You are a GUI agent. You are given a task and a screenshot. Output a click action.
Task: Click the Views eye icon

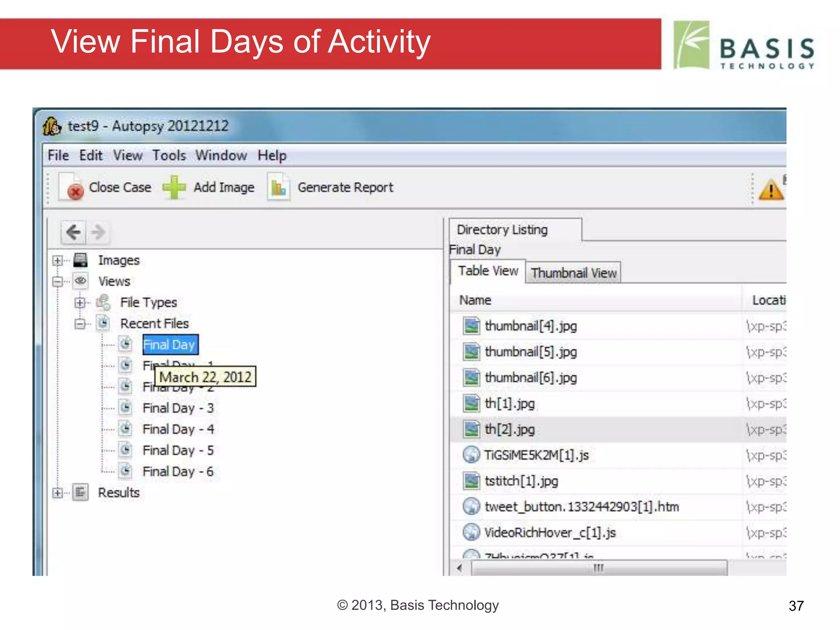pyautogui.click(x=80, y=281)
